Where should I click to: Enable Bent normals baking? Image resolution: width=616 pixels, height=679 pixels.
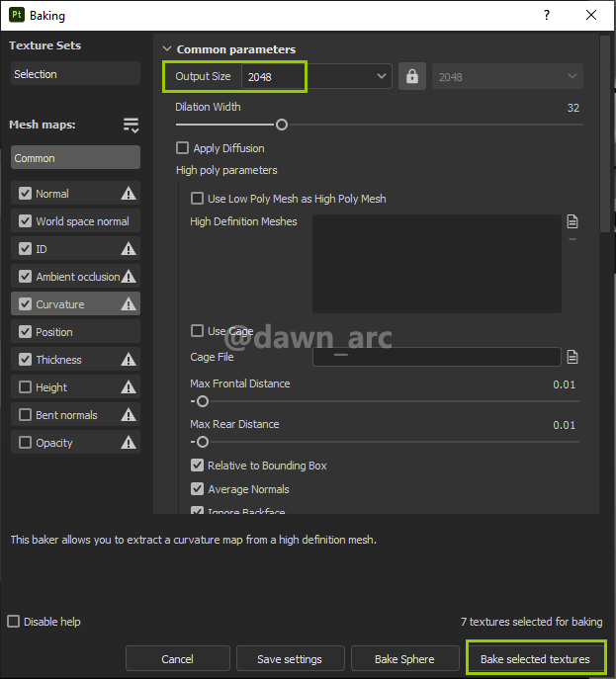pyautogui.click(x=25, y=415)
